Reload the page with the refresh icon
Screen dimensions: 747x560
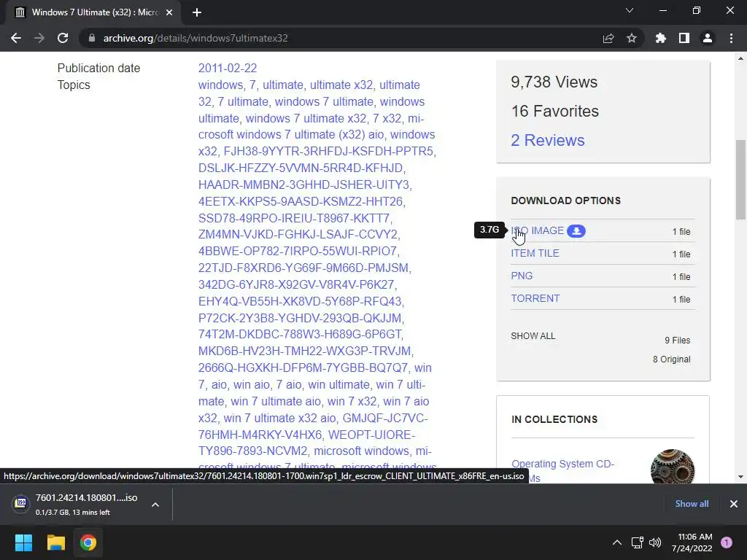[63, 38]
